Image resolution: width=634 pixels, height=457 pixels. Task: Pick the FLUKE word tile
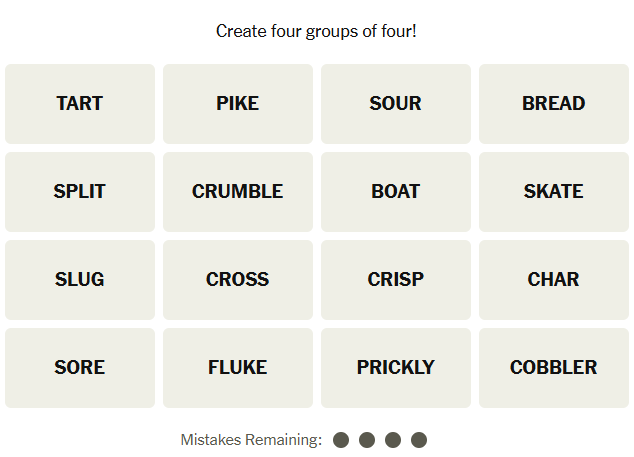pyautogui.click(x=238, y=368)
